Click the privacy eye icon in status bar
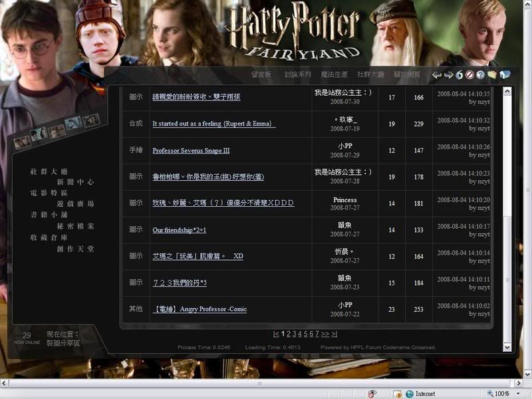Screen dimensions: 532x399 [x=372, y=394]
